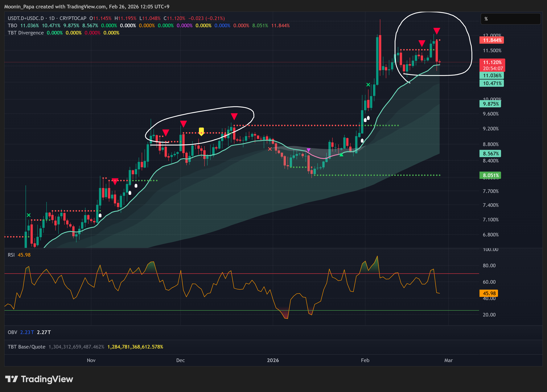The width and height of the screenshot is (547, 392).
Task: Click the USDT.D+USDC.D symbol title
Action: [26, 18]
